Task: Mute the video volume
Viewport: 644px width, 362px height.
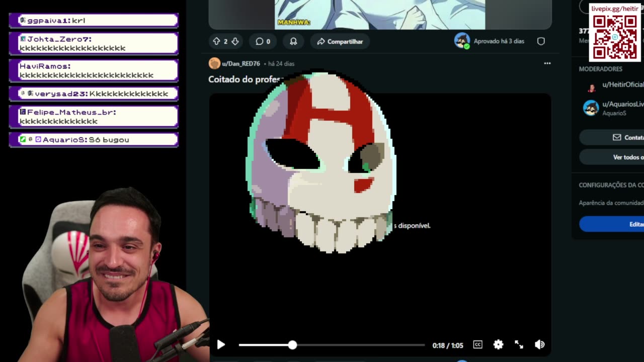Action: coord(539,344)
